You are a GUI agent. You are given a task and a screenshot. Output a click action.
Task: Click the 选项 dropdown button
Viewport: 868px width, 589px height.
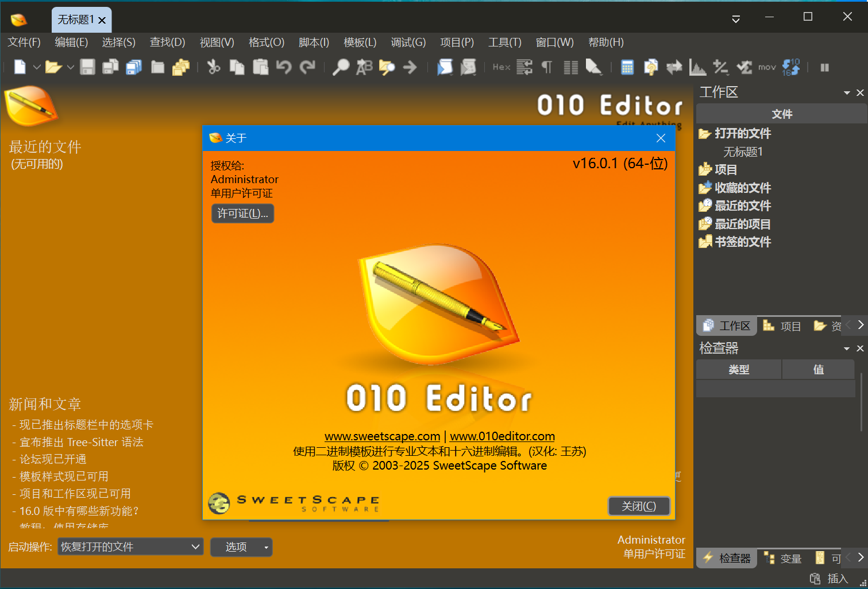coord(241,547)
